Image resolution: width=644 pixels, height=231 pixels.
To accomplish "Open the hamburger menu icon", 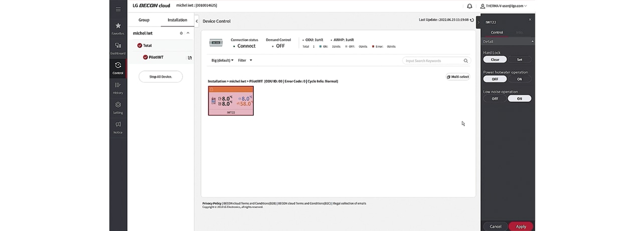I will [118, 9].
